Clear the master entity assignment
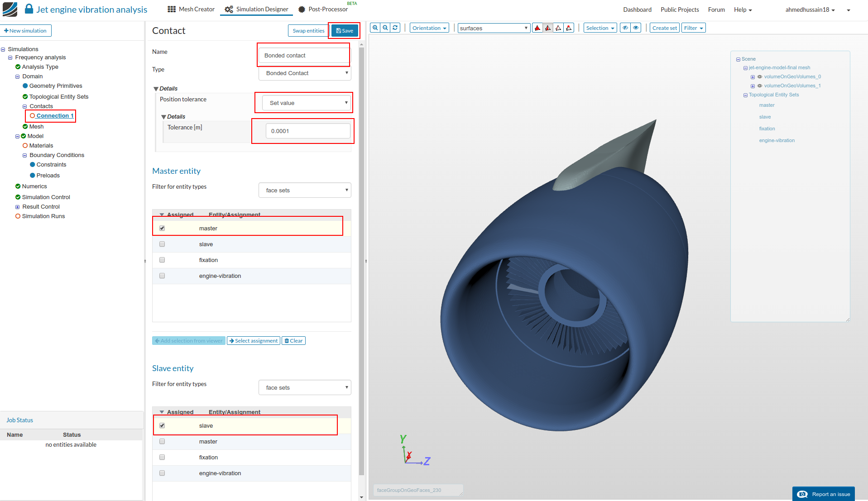 293,341
